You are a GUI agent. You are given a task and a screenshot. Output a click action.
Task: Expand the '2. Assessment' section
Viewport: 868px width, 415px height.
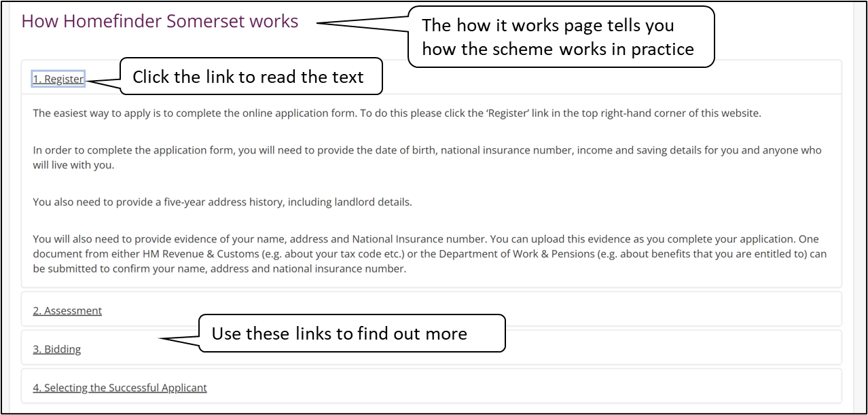pyautogui.click(x=67, y=310)
